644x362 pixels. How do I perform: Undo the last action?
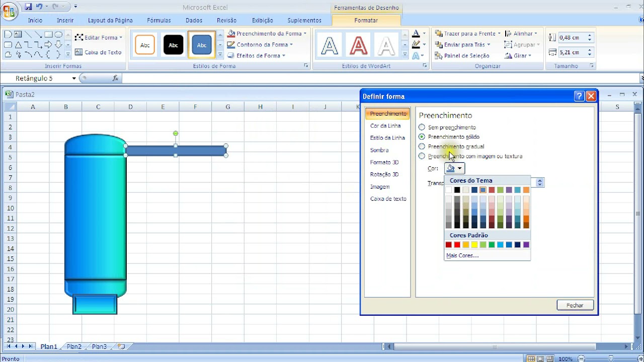tap(39, 7)
